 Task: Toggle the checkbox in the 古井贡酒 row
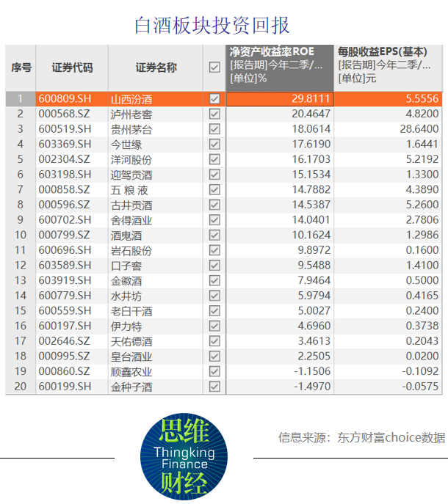tap(214, 205)
